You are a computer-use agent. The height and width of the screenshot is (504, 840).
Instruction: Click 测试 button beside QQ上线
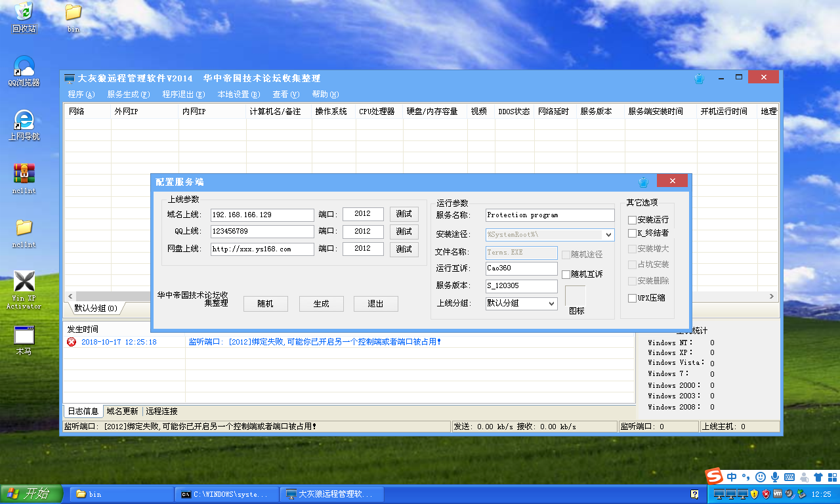404,232
